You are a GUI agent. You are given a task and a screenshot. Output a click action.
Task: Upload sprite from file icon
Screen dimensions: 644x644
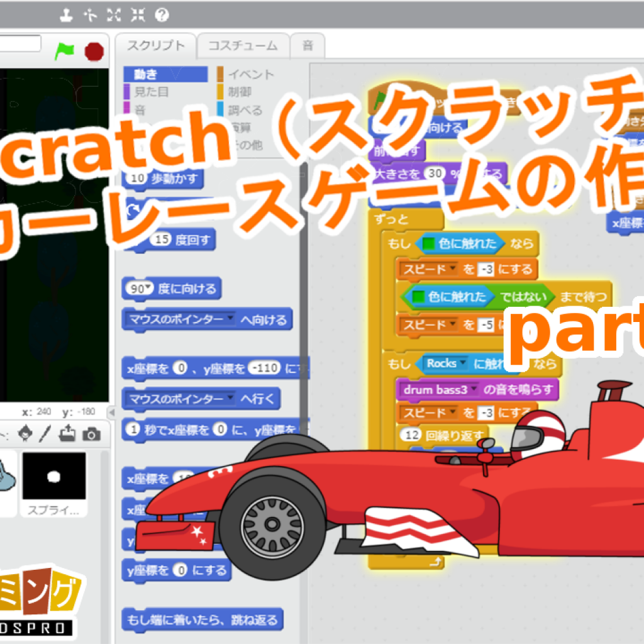tap(68, 433)
